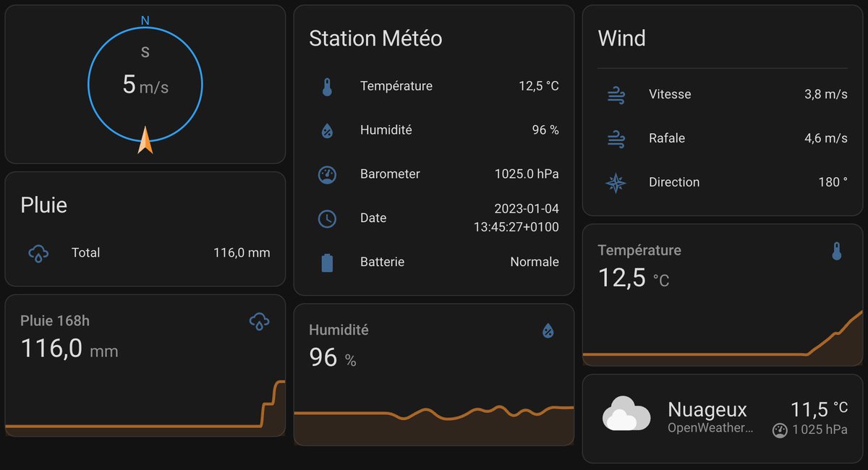Image resolution: width=868 pixels, height=470 pixels.
Task: Click the large cloud icon on Nuageux card
Action: (626, 413)
